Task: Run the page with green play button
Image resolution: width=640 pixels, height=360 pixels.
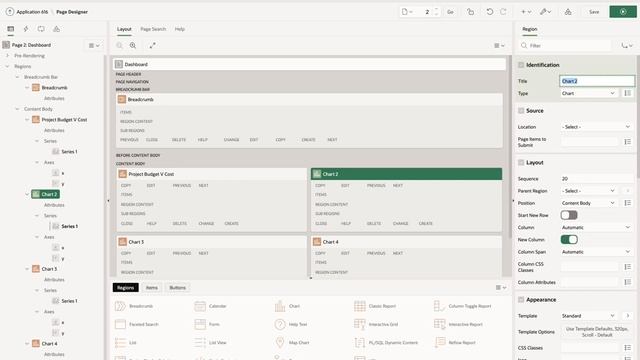Action: (623, 12)
